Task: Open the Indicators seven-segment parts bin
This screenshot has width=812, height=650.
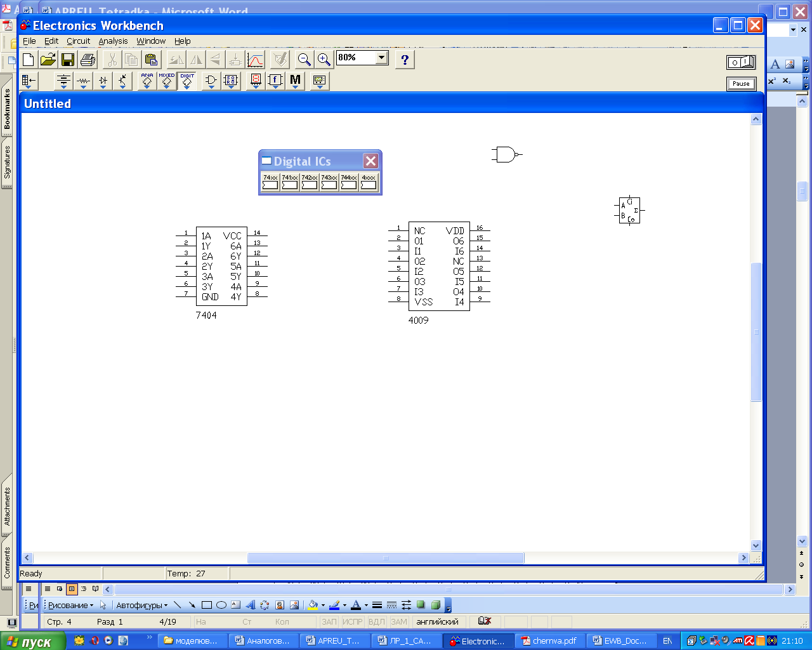Action: click(x=256, y=81)
